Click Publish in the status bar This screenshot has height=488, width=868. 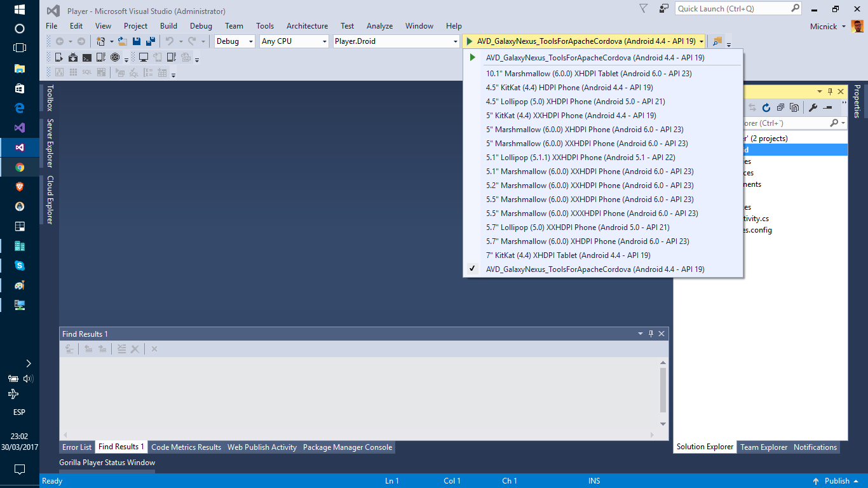pos(837,481)
